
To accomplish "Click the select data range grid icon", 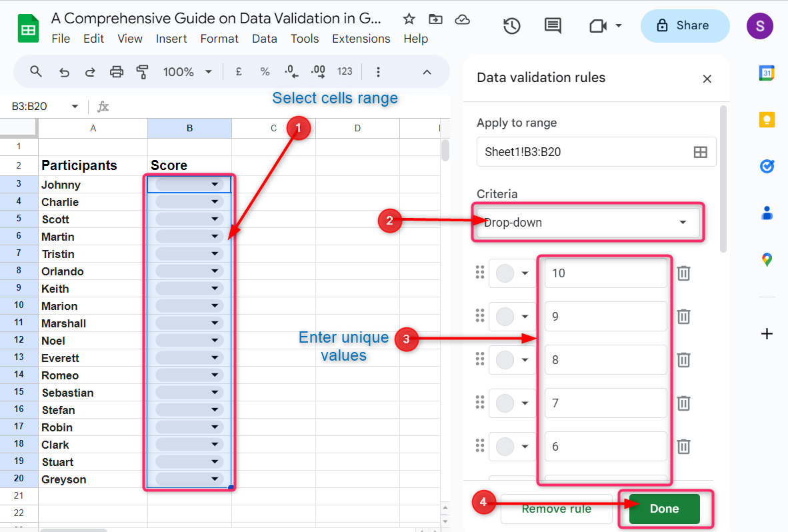I will [x=700, y=152].
